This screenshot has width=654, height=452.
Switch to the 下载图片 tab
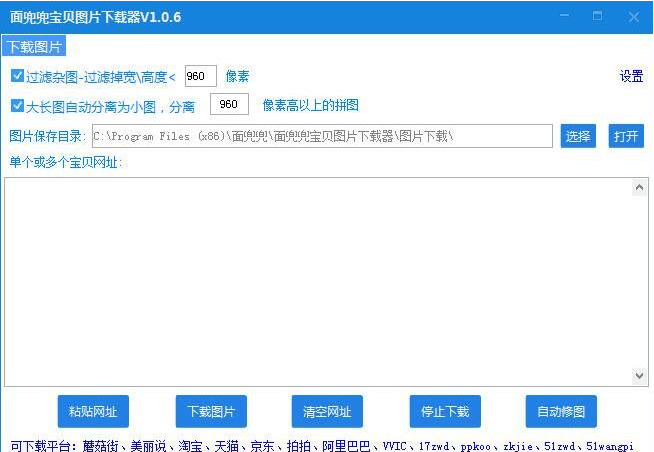(35, 47)
